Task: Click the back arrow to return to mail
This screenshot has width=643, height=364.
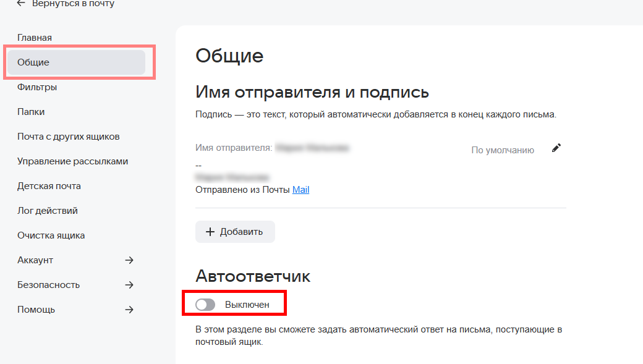Action: [x=21, y=4]
